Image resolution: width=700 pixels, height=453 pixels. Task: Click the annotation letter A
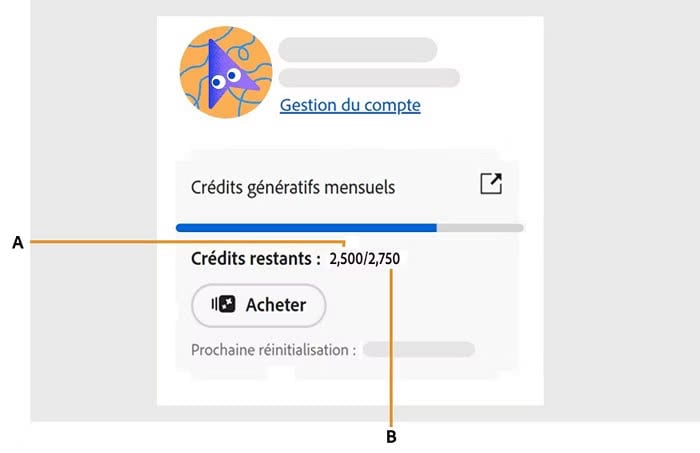[x=18, y=242]
